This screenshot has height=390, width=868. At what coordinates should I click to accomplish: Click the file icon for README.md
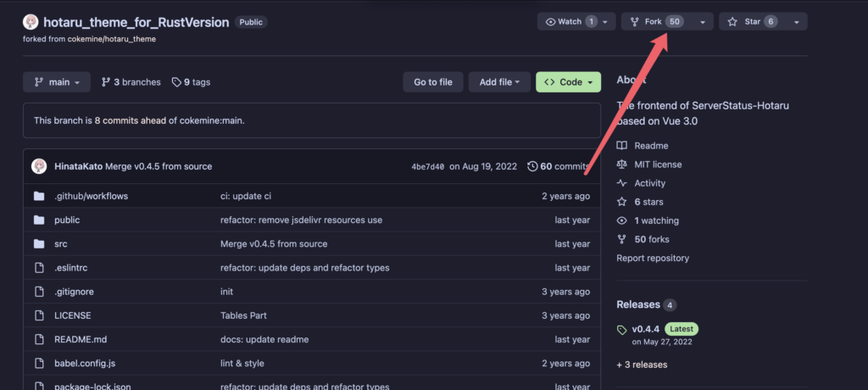[x=39, y=339]
